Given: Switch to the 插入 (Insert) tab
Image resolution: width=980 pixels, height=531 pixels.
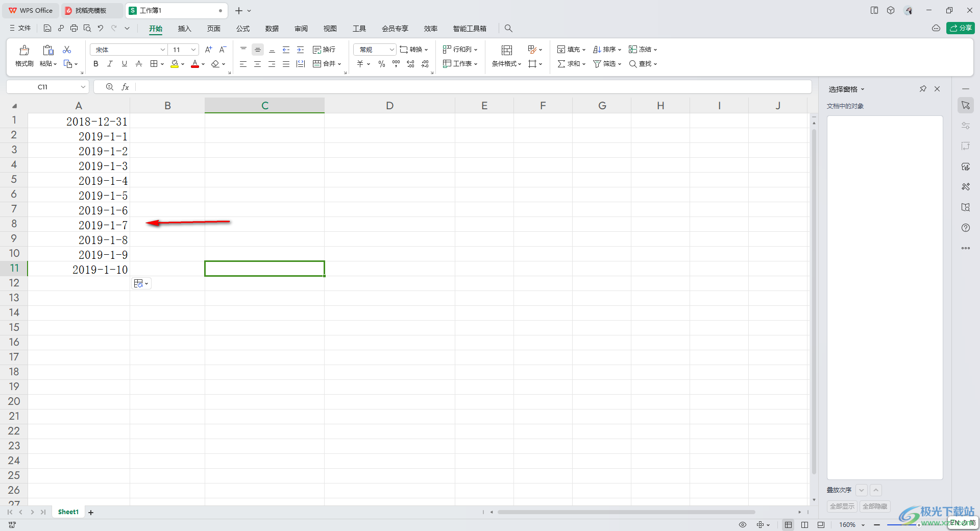Looking at the screenshot, I should click(x=184, y=29).
